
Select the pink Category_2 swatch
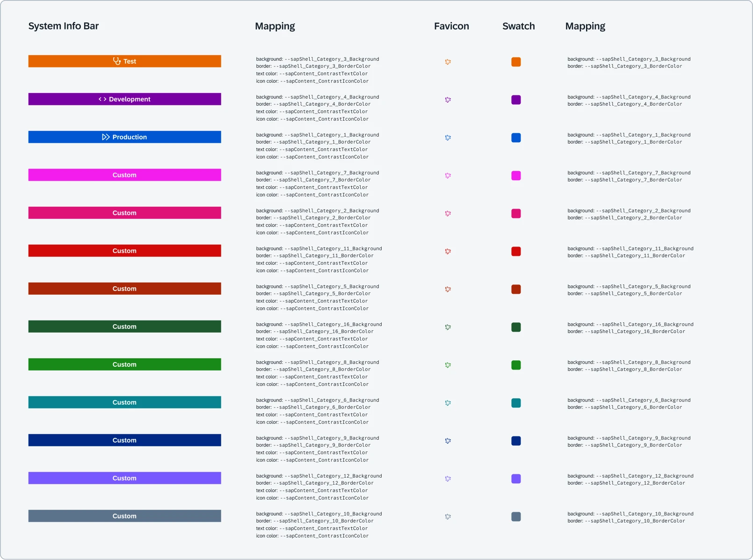coord(516,213)
